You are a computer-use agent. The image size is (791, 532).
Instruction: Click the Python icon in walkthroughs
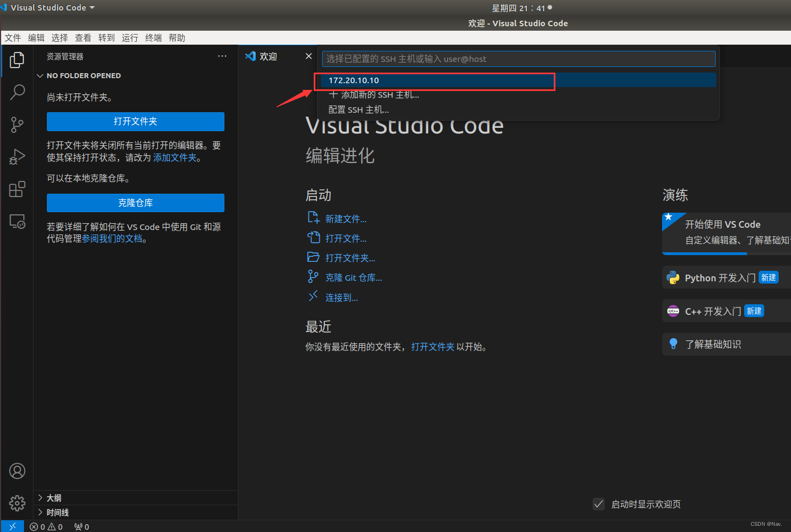(x=673, y=278)
